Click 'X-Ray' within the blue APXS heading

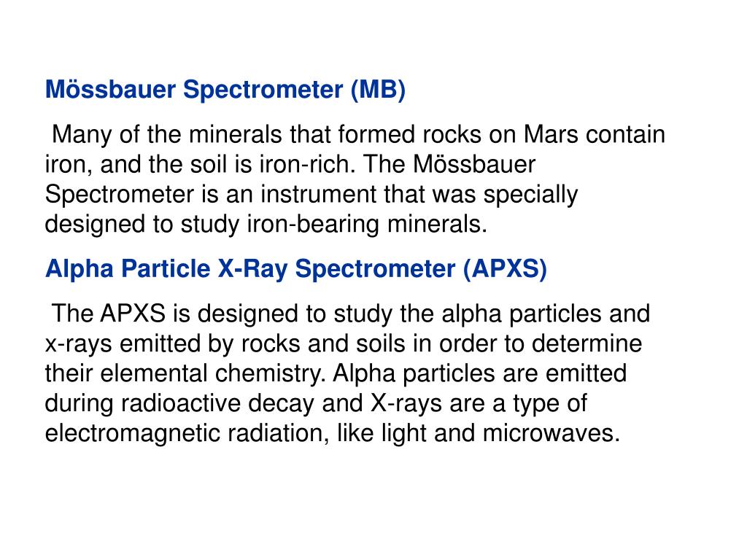pyautogui.click(x=252, y=268)
